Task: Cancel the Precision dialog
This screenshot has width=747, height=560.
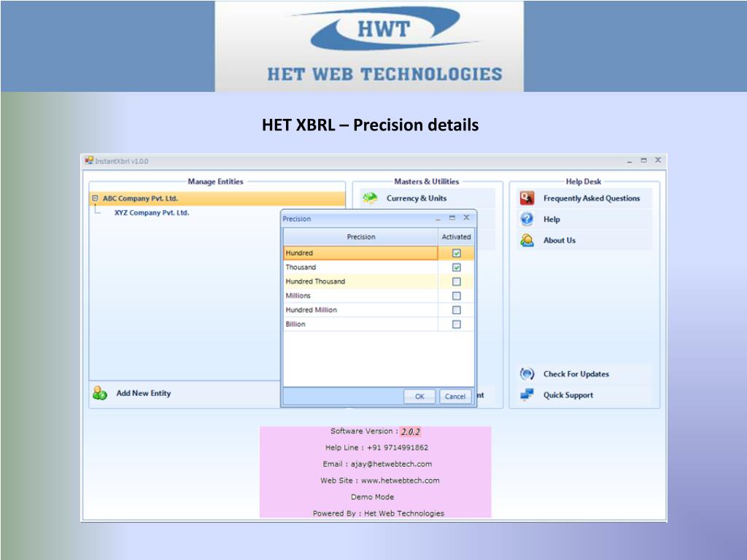Action: (x=455, y=396)
